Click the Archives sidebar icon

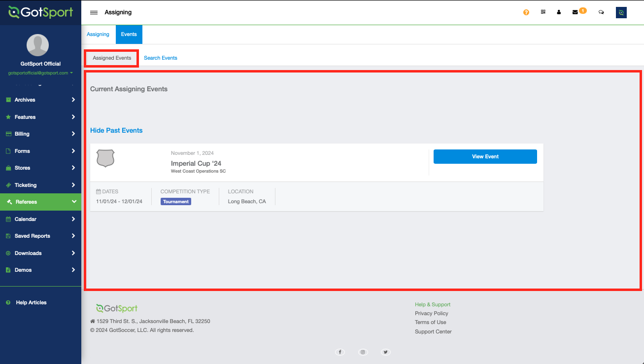click(x=8, y=100)
